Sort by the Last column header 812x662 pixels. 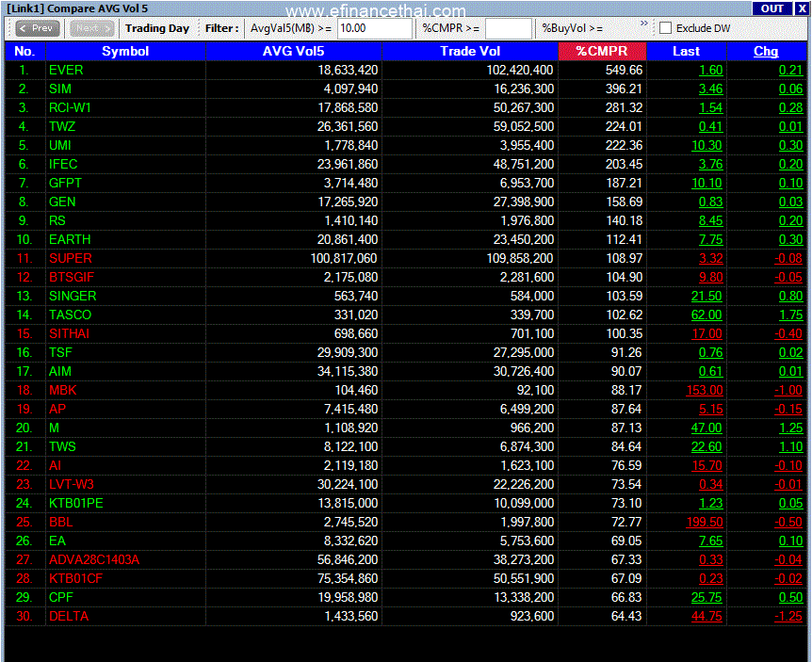click(686, 51)
